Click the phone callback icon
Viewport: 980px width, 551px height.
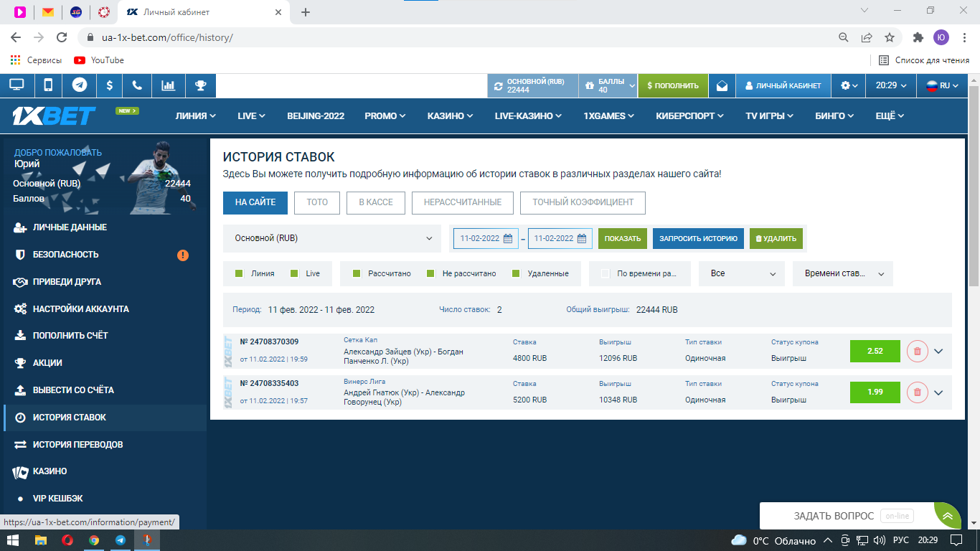coord(137,85)
